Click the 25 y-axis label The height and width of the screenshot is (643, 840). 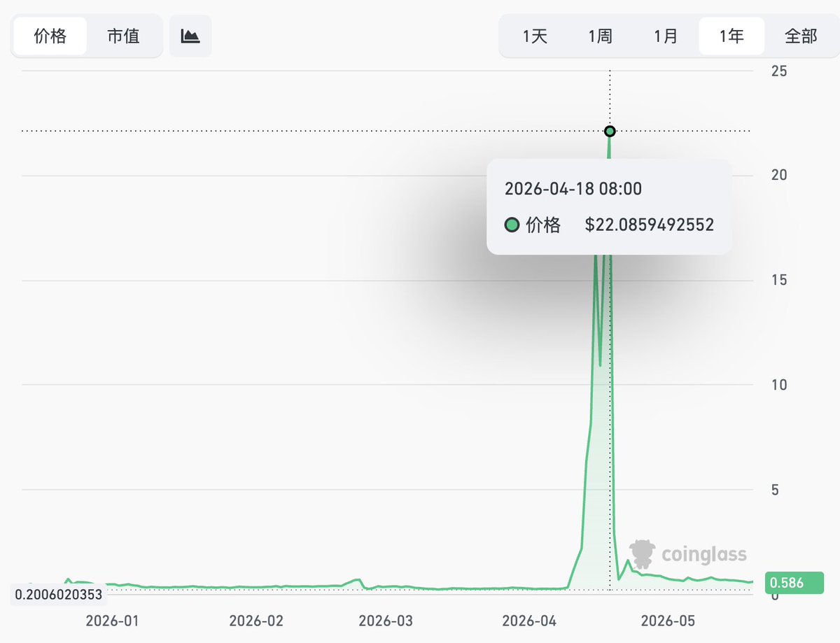[x=778, y=71]
